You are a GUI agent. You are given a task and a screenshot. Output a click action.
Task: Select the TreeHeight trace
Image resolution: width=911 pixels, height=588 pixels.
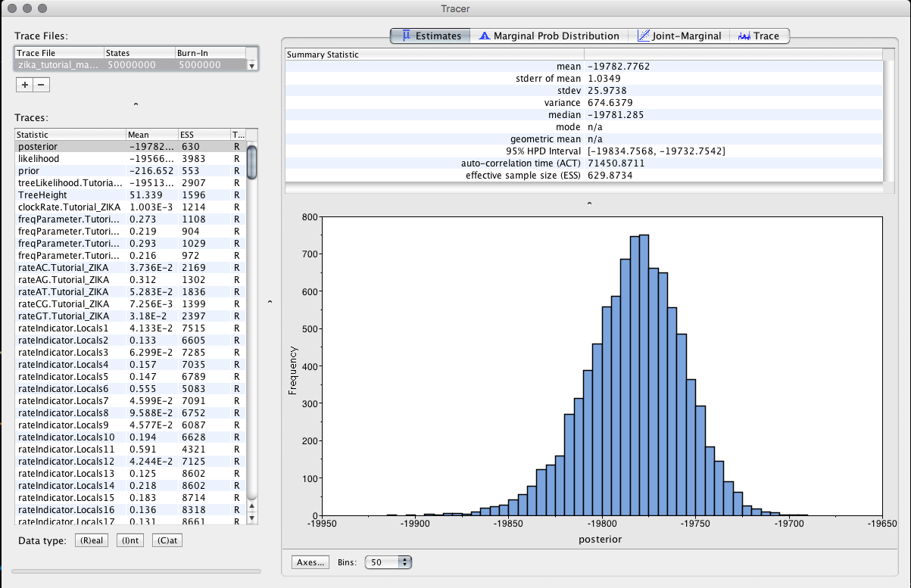(131, 195)
